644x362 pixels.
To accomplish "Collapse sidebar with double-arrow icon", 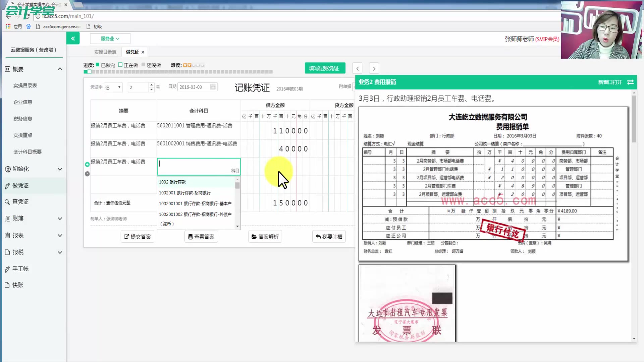I will (x=73, y=39).
